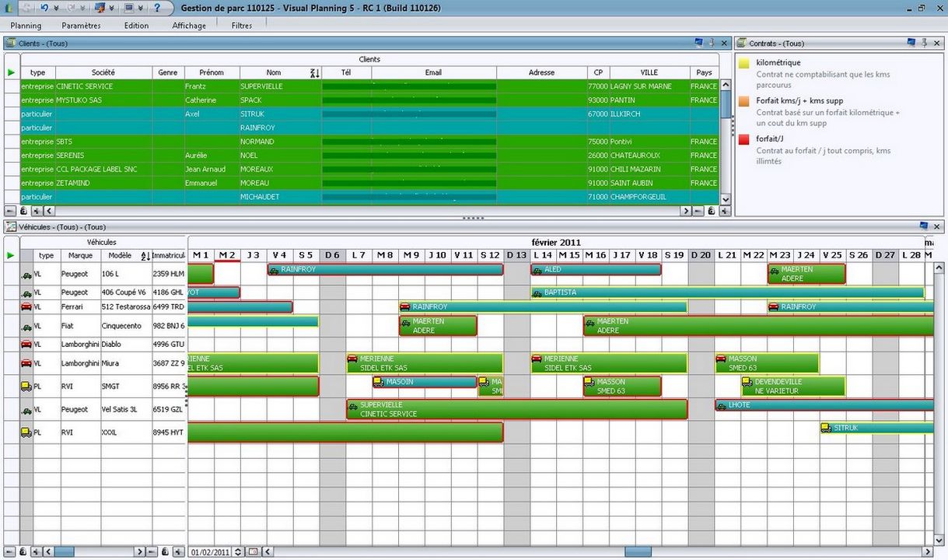948x560 pixels.
Task: Select the MYSTUKO SAS client row
Action: point(369,100)
